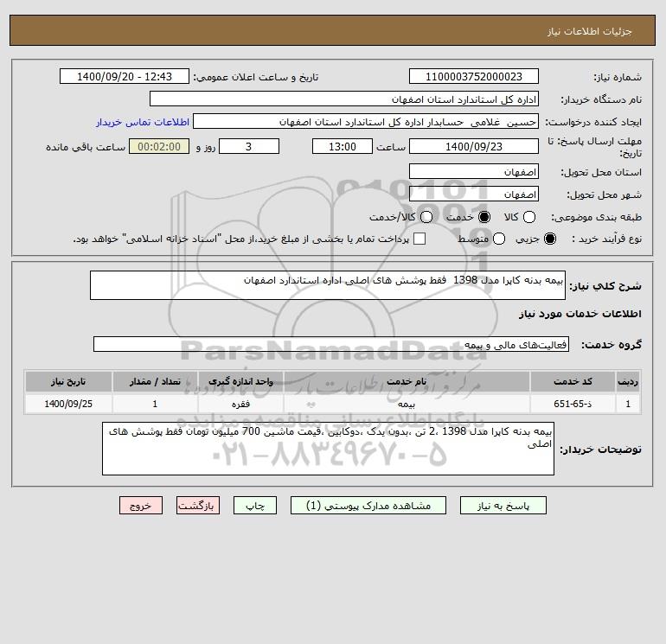Click the ساعت باقی مانده label
The height and width of the screenshot is (644, 666).
[x=86, y=147]
